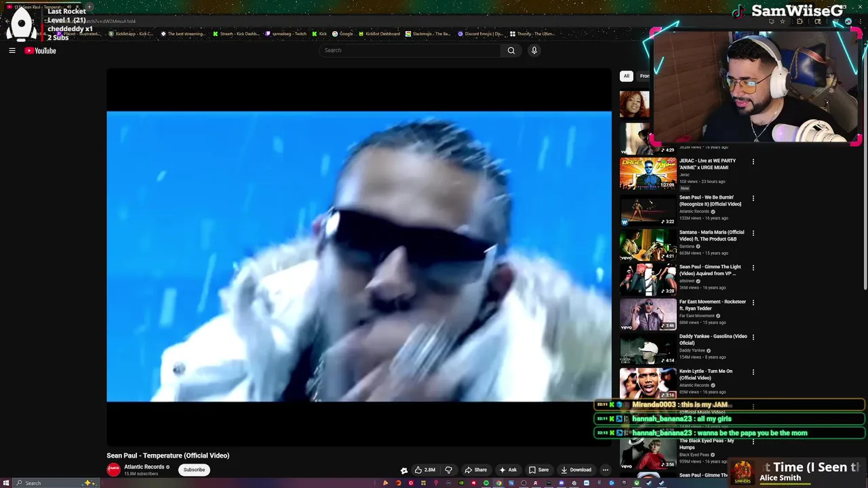Image resolution: width=868 pixels, height=488 pixels.
Task: Open Thonify bookmark
Action: point(532,34)
